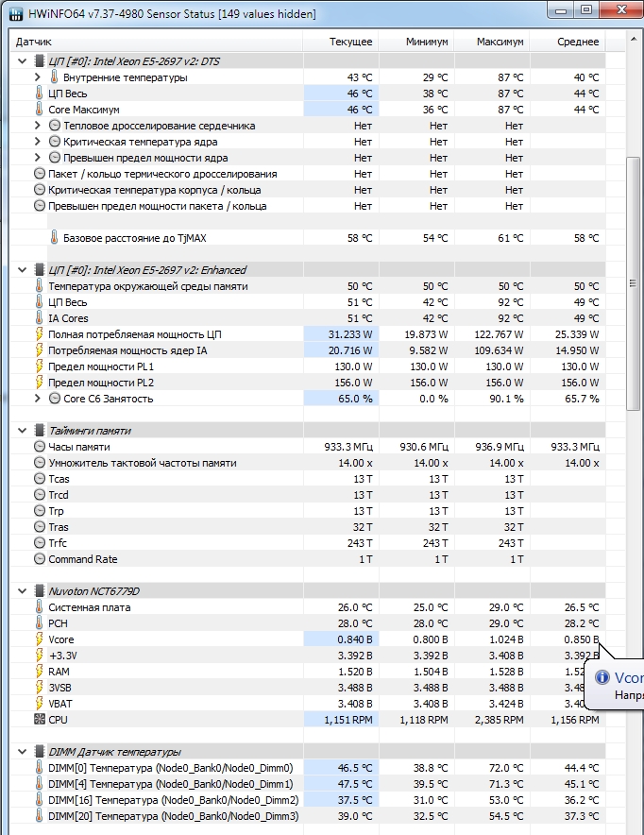
Task: Select the Умножитель тактовой частоты памяти row
Action: tap(308, 463)
